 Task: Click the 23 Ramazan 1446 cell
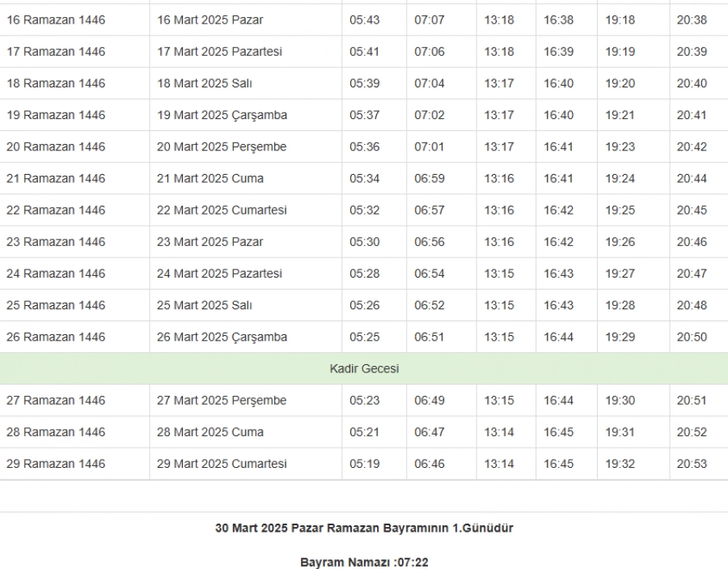[x=56, y=241]
